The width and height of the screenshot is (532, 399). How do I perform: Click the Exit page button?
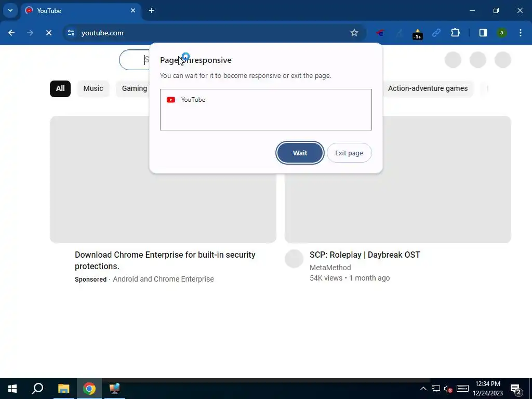coord(349,153)
